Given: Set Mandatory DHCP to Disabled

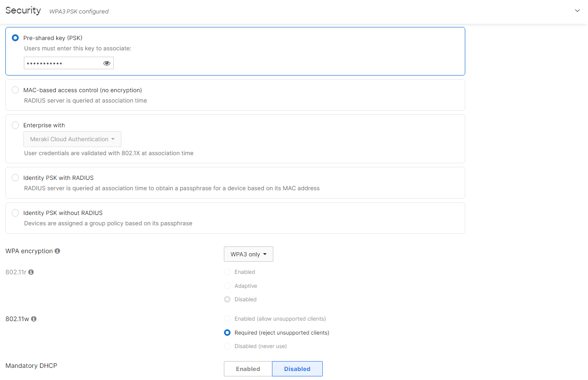Looking at the screenshot, I should point(297,369).
